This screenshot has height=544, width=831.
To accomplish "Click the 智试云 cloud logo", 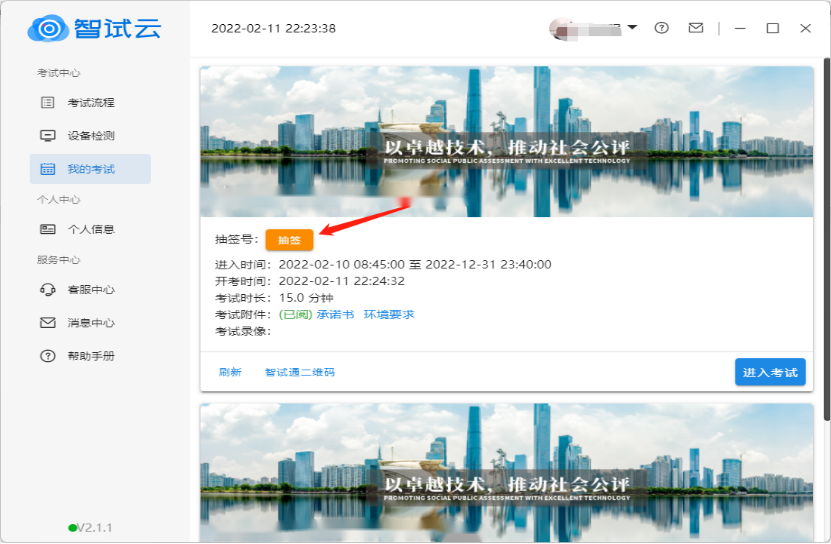I will (48, 28).
